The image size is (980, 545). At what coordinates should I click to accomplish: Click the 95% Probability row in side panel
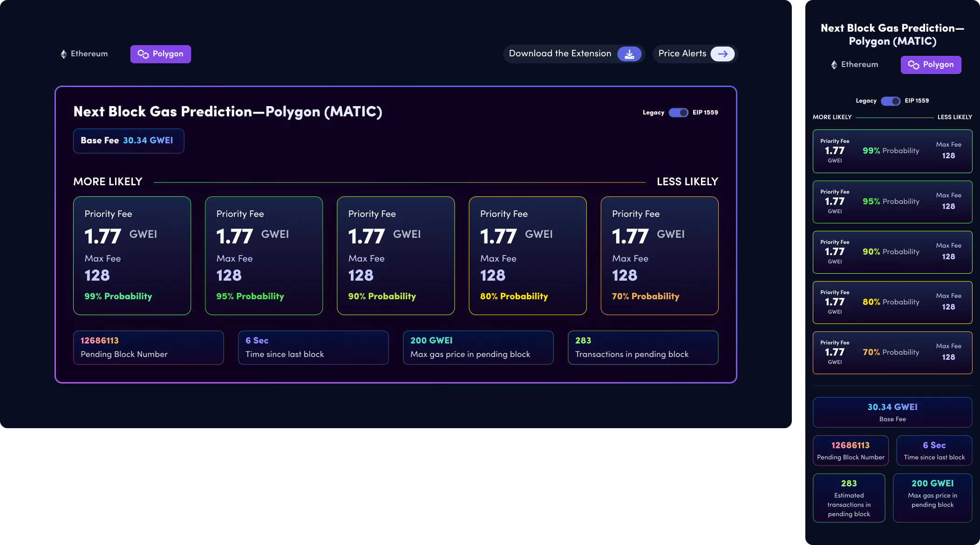[x=892, y=202]
